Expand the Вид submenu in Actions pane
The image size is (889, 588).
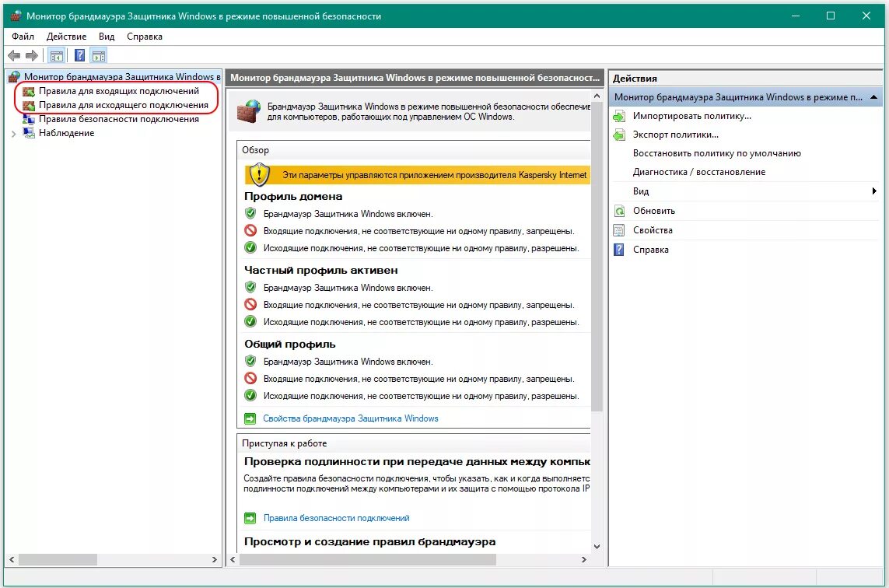(x=746, y=191)
